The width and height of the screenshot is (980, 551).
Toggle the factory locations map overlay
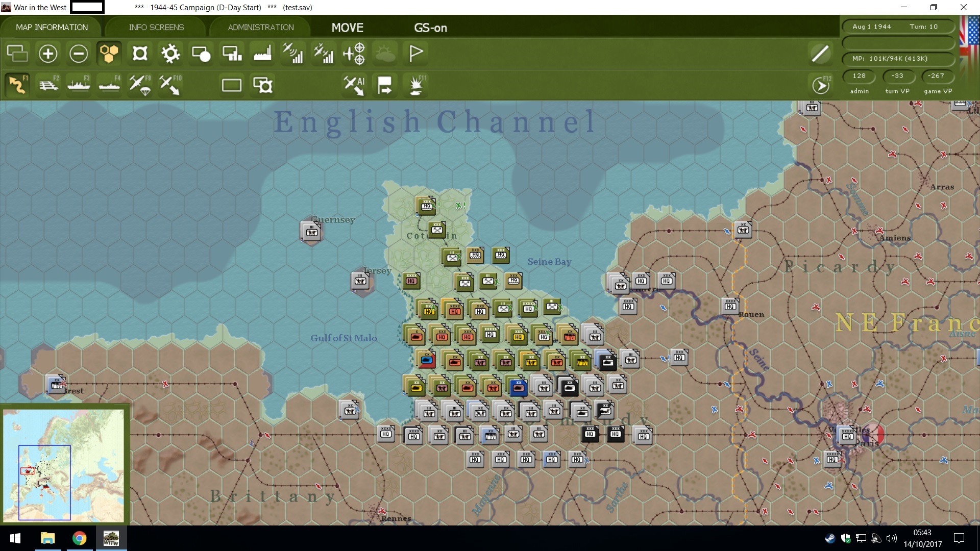click(x=262, y=53)
